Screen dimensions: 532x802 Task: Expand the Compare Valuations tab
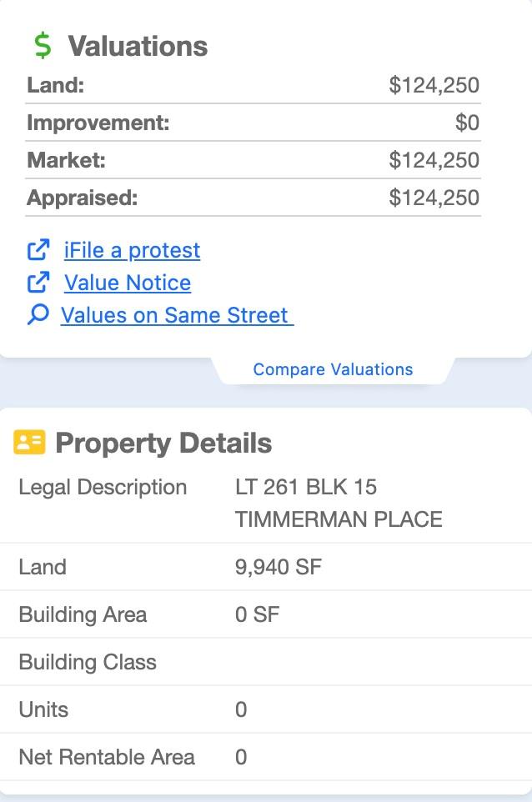pos(333,369)
